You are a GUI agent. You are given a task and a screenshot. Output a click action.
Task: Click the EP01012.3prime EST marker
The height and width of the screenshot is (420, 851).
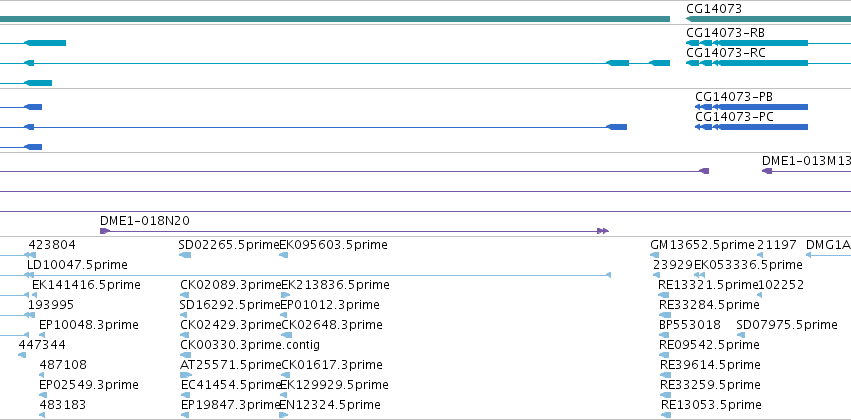coord(284,315)
